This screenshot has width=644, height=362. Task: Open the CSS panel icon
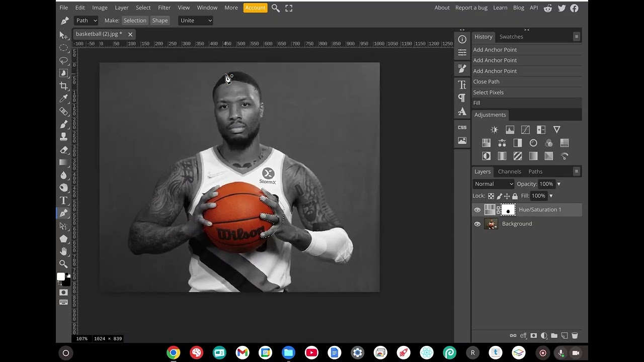tap(462, 128)
